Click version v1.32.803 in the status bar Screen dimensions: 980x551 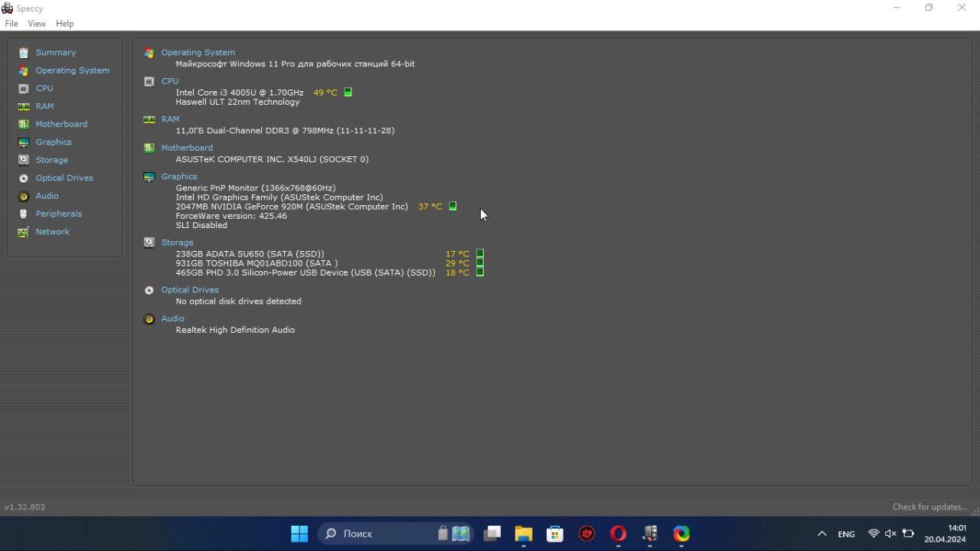[24, 507]
